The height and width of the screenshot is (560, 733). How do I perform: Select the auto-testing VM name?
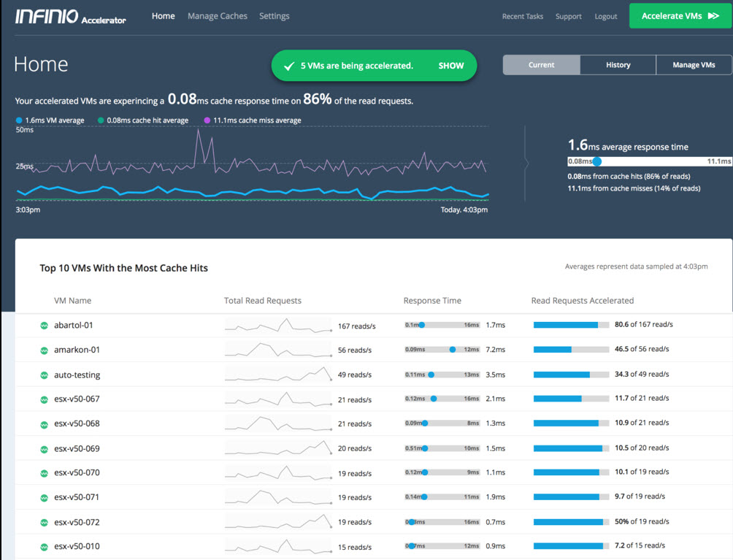pos(77,375)
